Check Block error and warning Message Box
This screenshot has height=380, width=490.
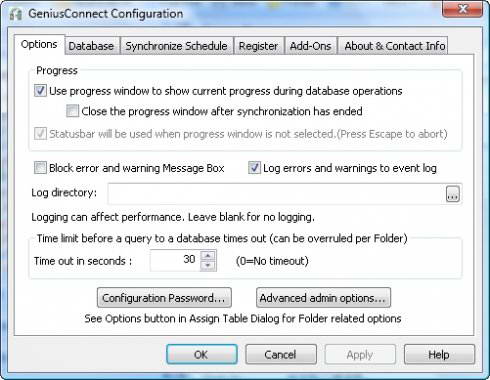point(40,168)
